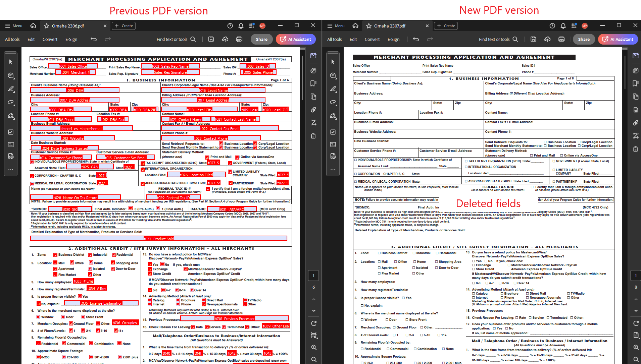Click Share in the right window
This screenshot has width=641, height=364.
(584, 39)
